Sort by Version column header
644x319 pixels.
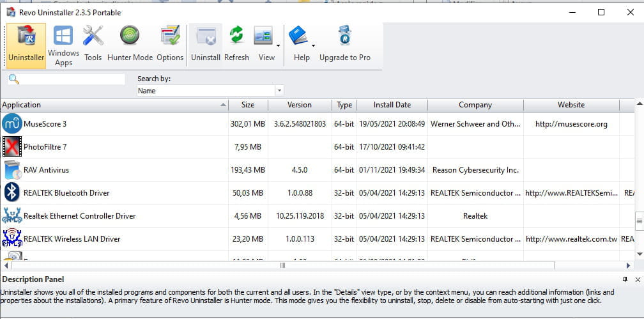click(300, 105)
